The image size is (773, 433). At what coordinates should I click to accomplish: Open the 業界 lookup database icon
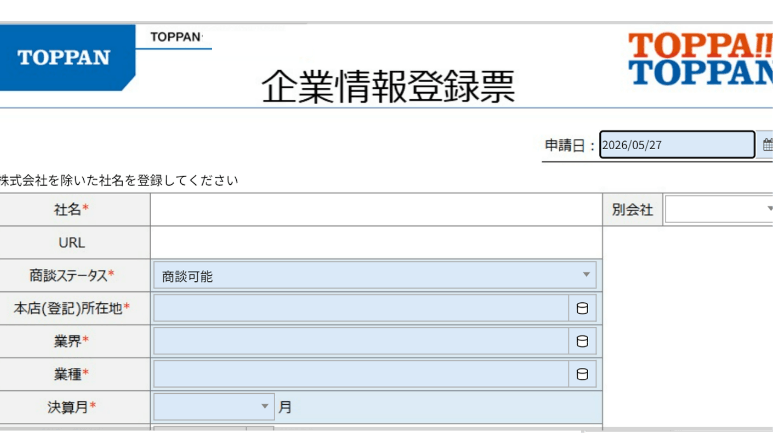point(582,341)
